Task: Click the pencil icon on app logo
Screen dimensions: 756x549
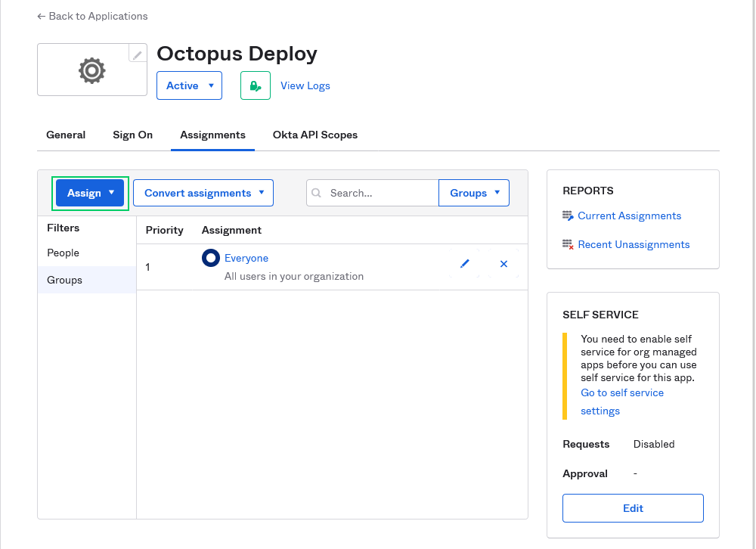Action: pyautogui.click(x=137, y=54)
